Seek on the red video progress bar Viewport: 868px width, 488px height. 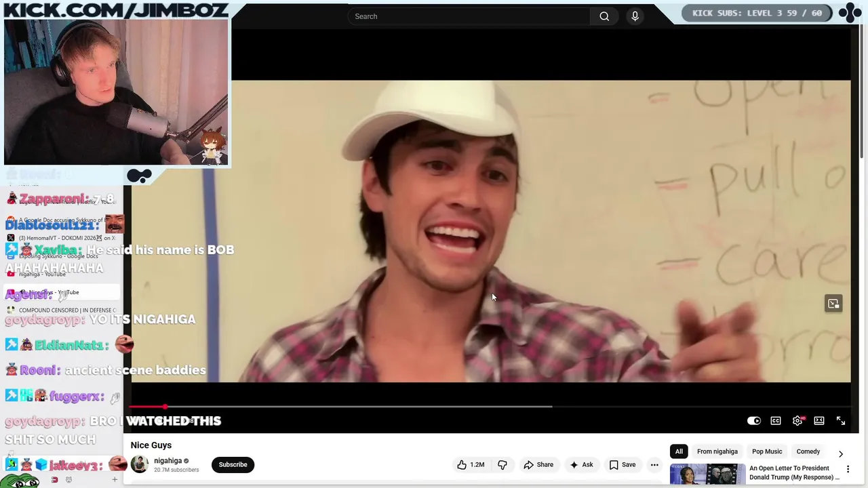[490, 407]
